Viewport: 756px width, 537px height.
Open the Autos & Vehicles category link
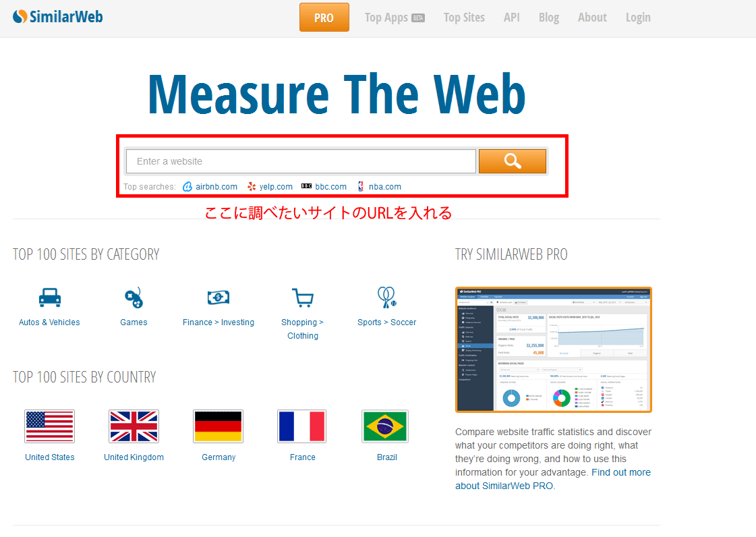(x=49, y=322)
